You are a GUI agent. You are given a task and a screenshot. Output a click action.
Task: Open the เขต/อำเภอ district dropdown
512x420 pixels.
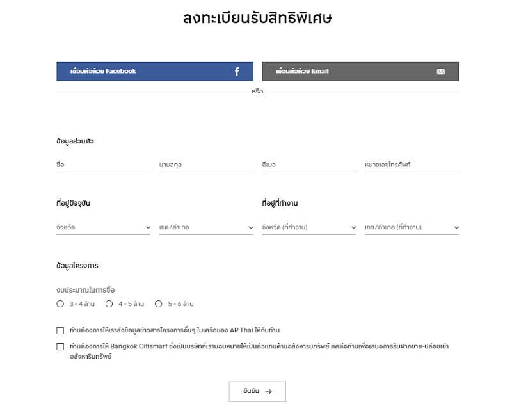[206, 227]
